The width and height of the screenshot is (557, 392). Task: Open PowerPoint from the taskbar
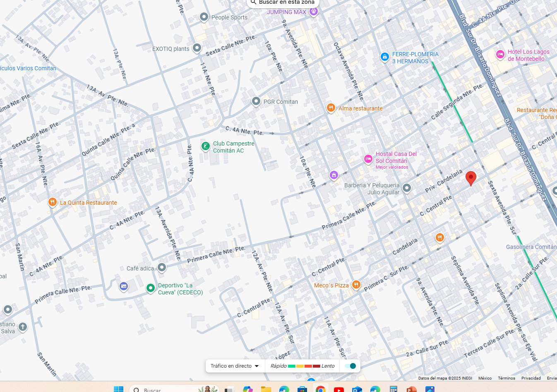(x=411, y=389)
